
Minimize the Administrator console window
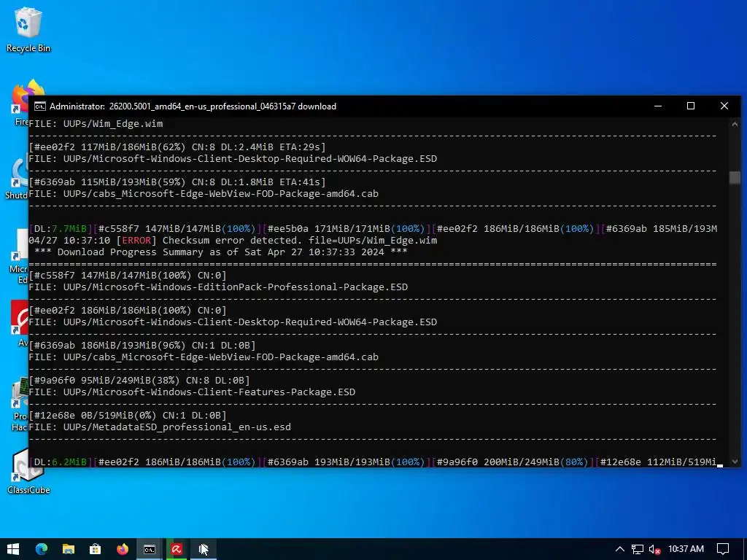(658, 106)
